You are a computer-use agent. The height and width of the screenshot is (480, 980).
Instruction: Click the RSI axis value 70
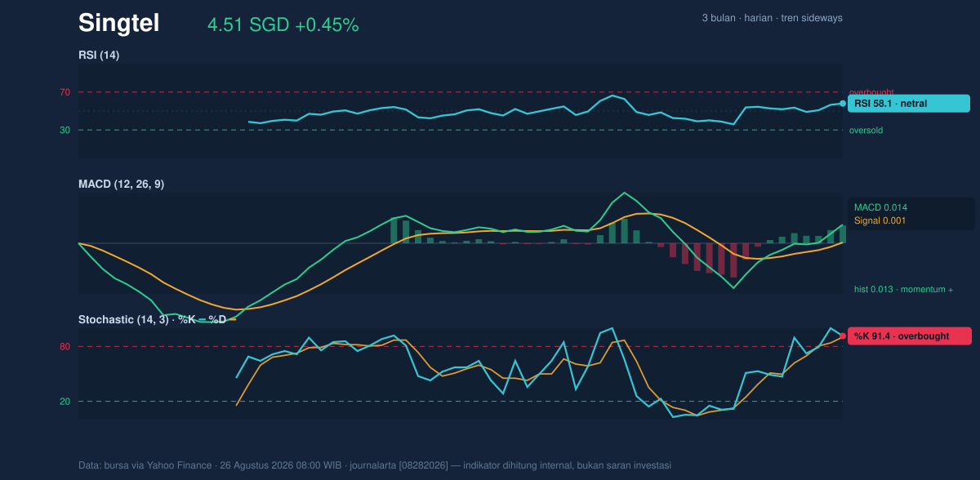coord(65,92)
